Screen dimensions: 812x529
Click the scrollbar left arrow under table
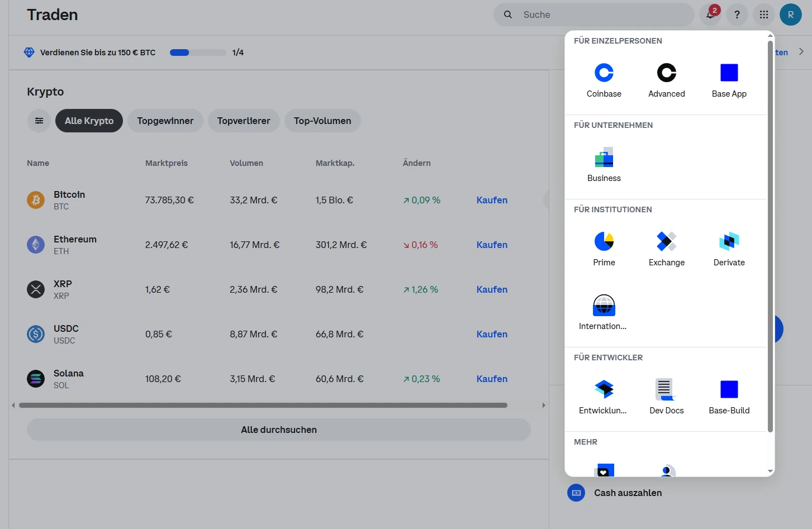point(13,405)
